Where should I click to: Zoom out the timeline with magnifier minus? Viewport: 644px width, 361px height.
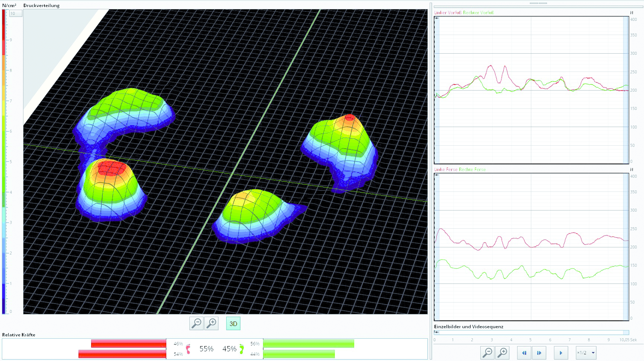[x=487, y=352]
